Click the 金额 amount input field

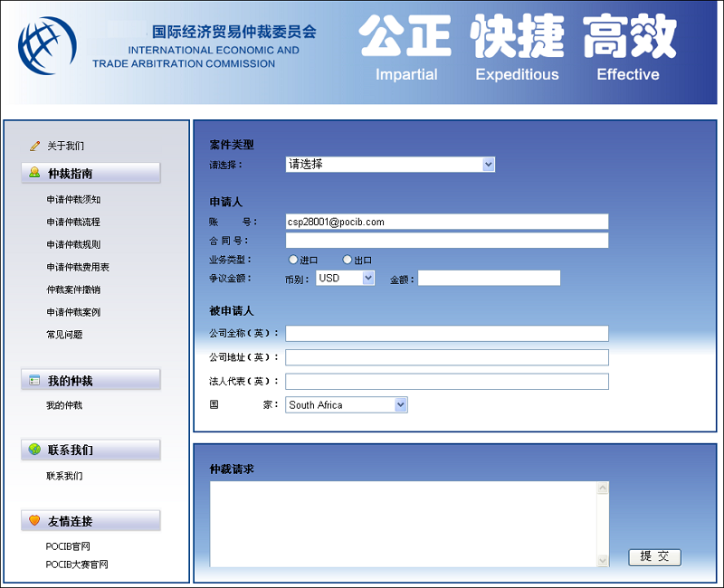point(489,279)
